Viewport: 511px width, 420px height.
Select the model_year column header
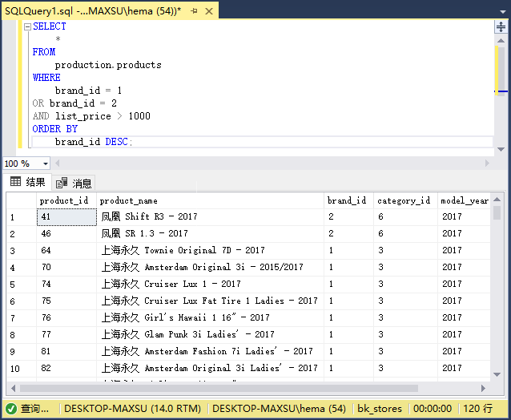(x=464, y=200)
